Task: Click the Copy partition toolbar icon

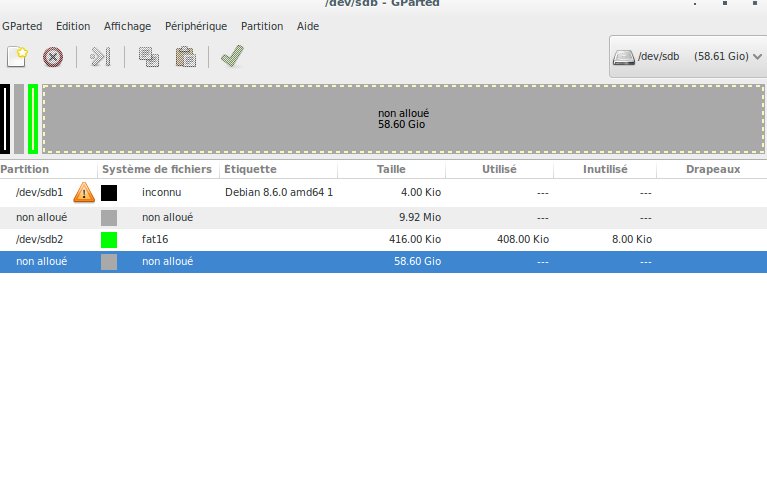Action: click(149, 57)
